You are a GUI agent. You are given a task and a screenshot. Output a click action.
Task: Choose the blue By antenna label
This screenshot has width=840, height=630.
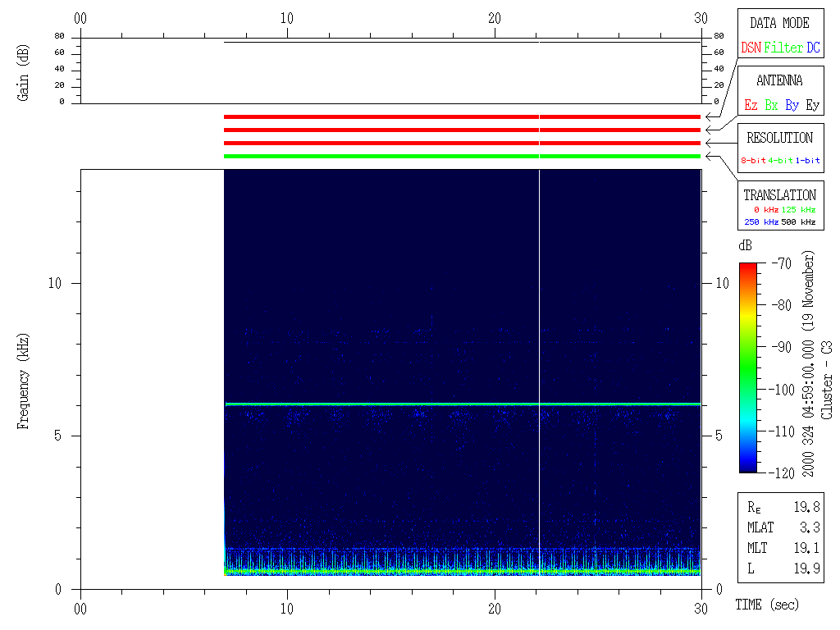pyautogui.click(x=792, y=105)
